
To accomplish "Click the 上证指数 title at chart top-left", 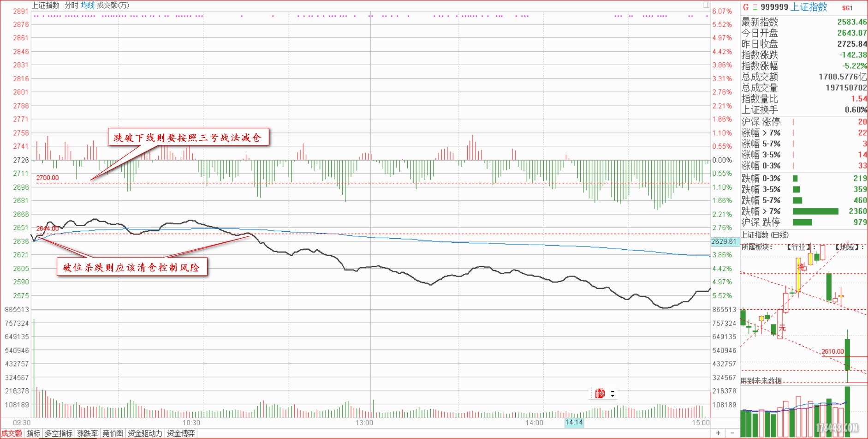I will [x=45, y=5].
